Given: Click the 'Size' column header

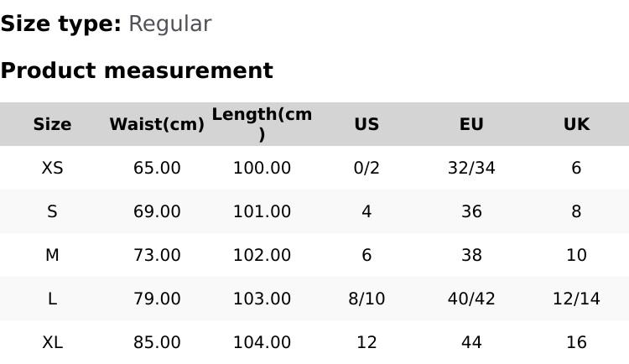Looking at the screenshot, I should pos(52,125).
